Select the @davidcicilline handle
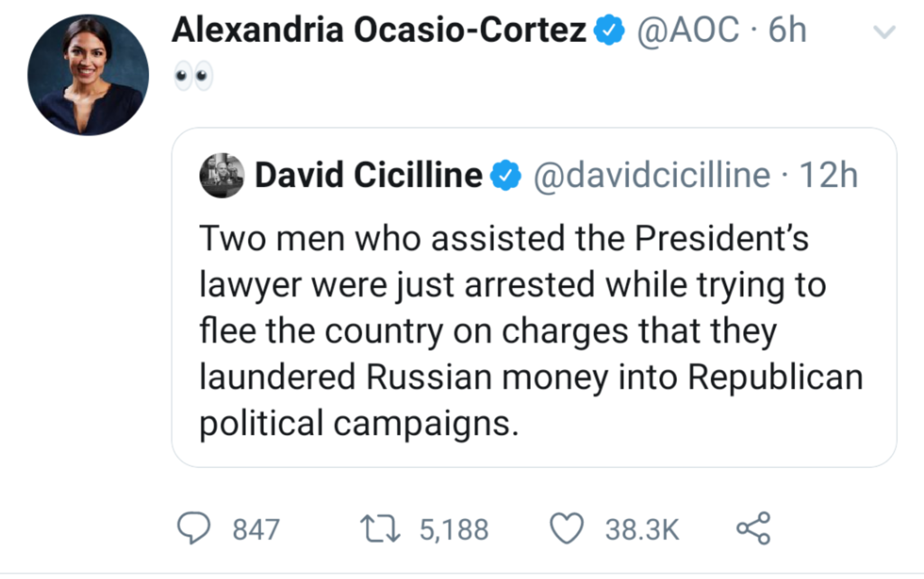924x579 pixels. (x=652, y=176)
